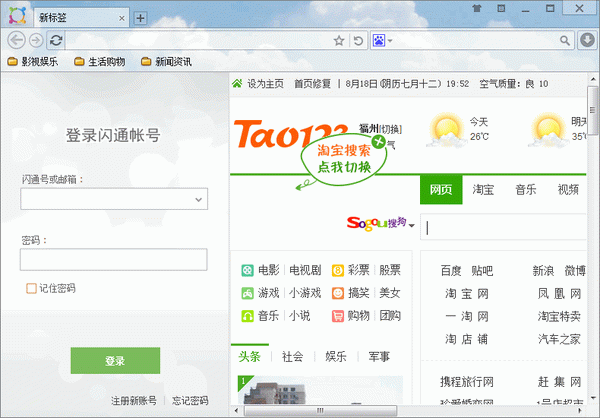Open the downloads arrow button
The width and height of the screenshot is (600, 418).
click(587, 40)
